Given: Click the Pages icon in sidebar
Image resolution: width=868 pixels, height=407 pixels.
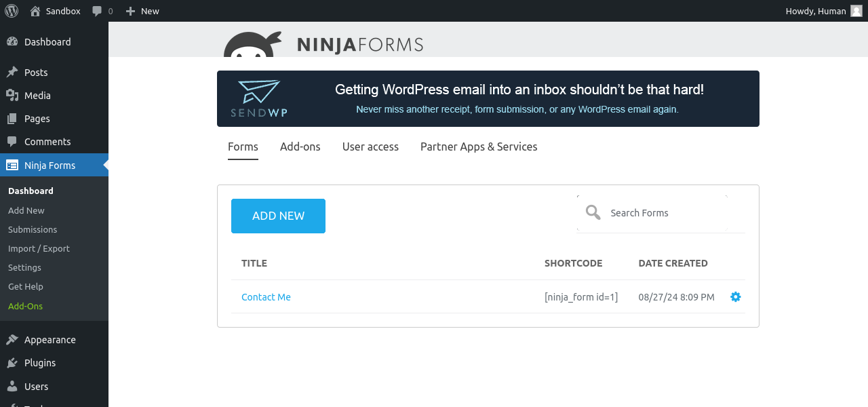Looking at the screenshot, I should pos(12,118).
